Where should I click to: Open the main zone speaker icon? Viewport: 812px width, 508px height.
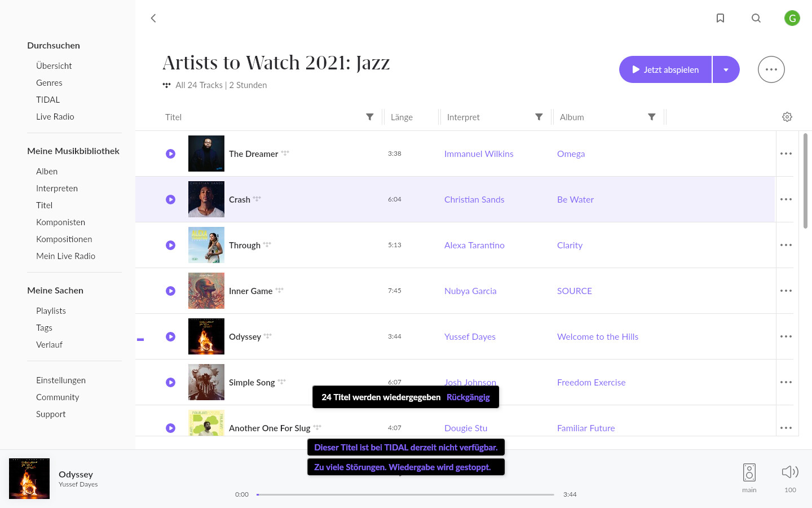pyautogui.click(x=749, y=472)
